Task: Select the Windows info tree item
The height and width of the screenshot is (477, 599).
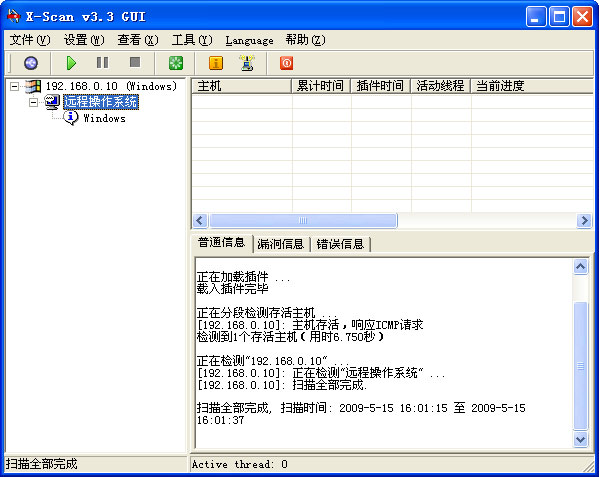Action: point(104,118)
